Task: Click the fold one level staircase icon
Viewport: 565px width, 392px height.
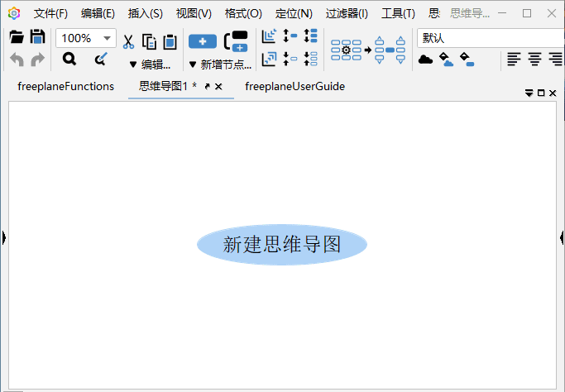Action: 269,59
